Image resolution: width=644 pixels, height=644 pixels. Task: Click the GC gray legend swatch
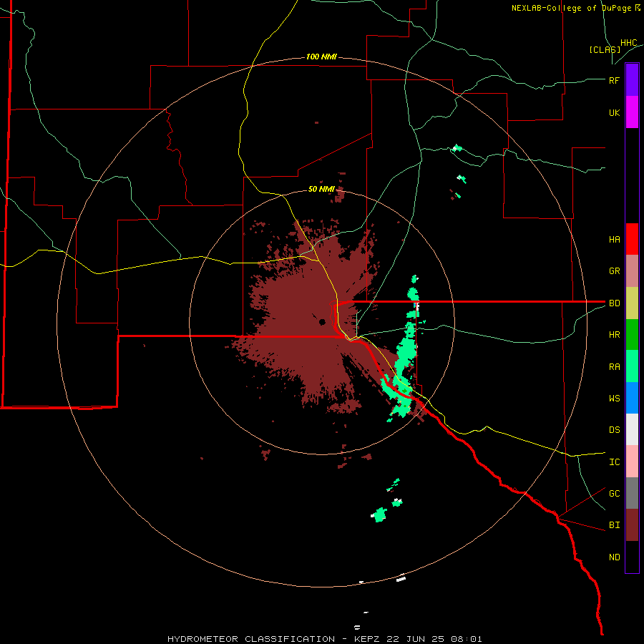[632, 493]
